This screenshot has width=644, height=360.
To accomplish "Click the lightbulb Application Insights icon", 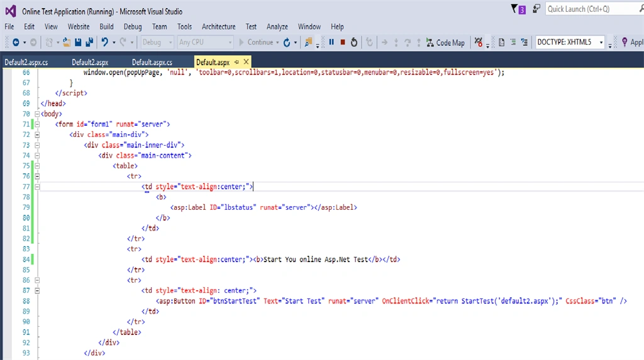I will click(x=625, y=42).
